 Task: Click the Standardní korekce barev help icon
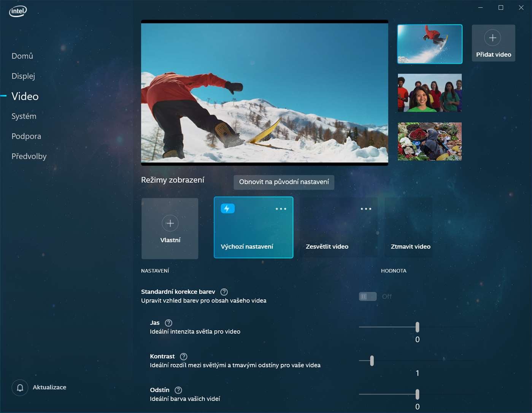point(224,292)
